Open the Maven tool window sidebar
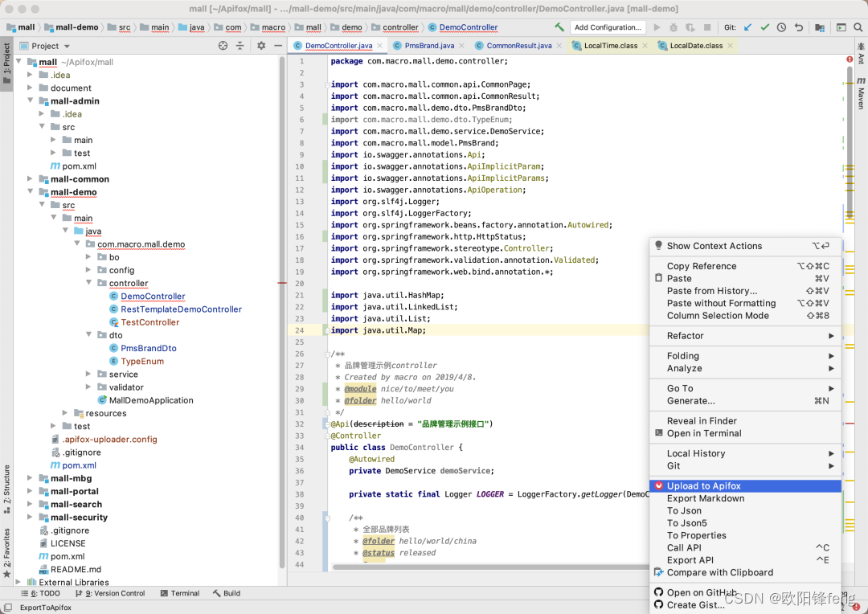This screenshot has width=868, height=614. point(861,93)
